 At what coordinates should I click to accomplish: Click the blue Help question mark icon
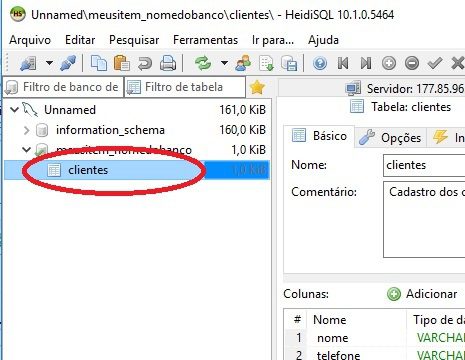click(320, 63)
